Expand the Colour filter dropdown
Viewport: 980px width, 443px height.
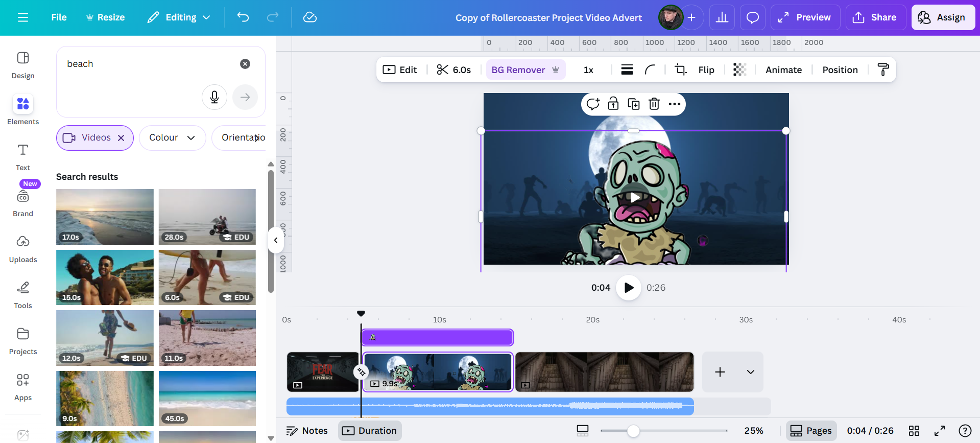[x=172, y=138]
